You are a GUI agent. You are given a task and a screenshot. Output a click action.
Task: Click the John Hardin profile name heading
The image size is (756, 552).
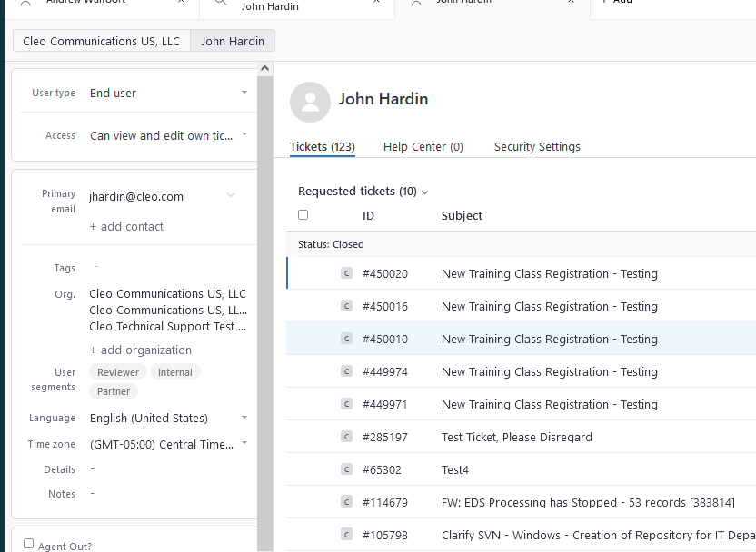[383, 99]
